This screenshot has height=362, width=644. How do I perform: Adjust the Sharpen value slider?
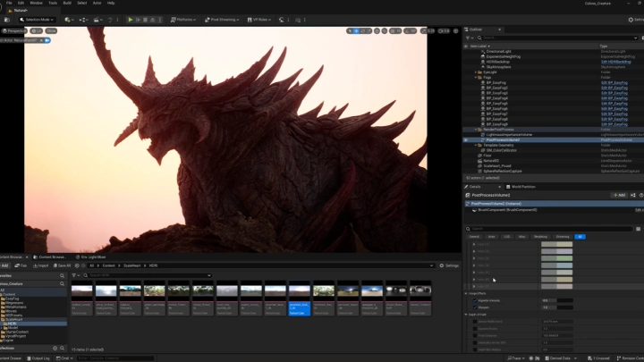[x=557, y=307]
